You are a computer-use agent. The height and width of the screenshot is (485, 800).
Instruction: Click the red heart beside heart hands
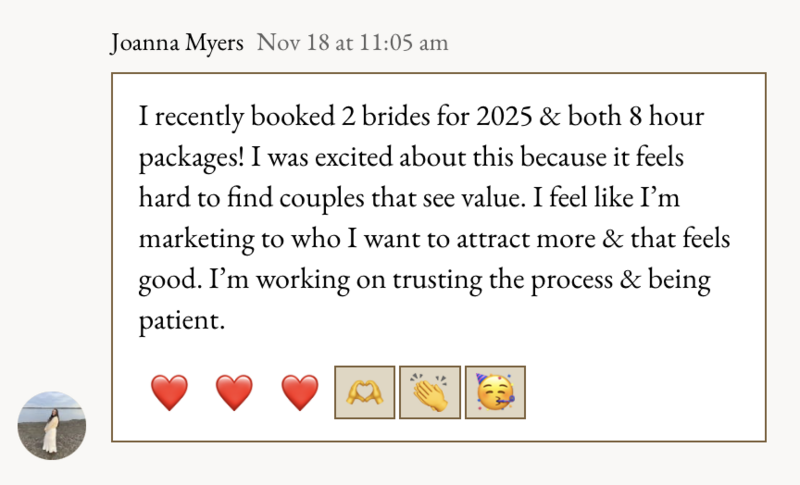(x=299, y=392)
